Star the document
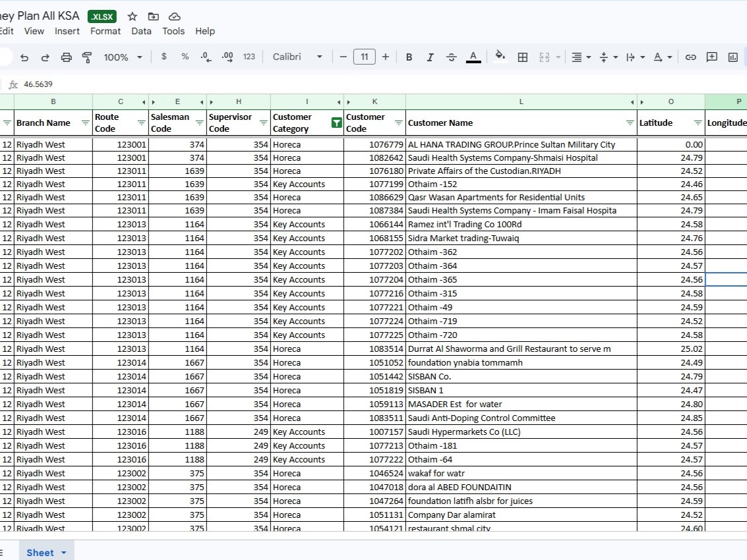747x560 pixels. point(133,16)
